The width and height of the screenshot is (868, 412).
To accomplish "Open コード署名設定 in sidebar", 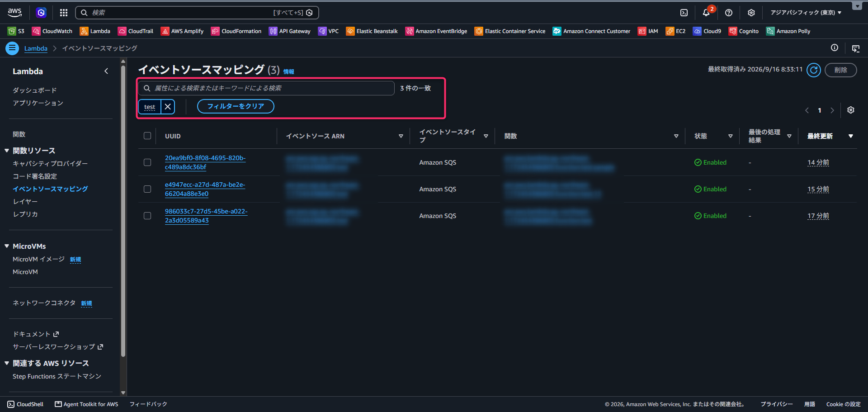I will (x=35, y=176).
